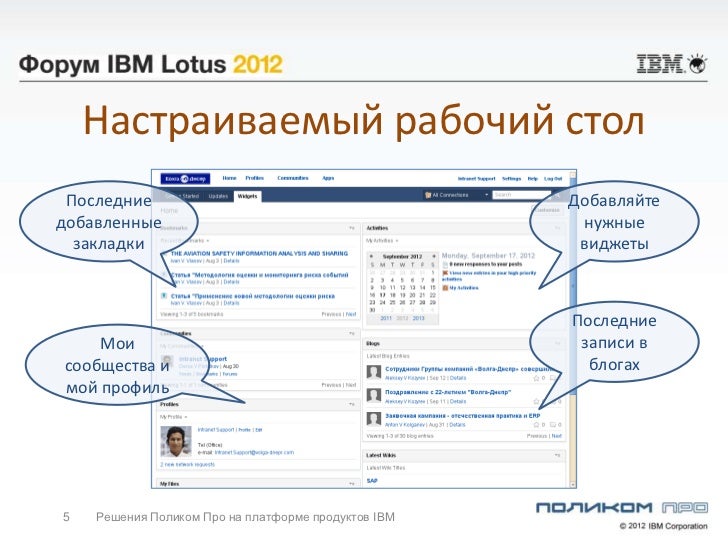728x546 pixels.
Task: Open the Home menu item
Action: point(229,178)
